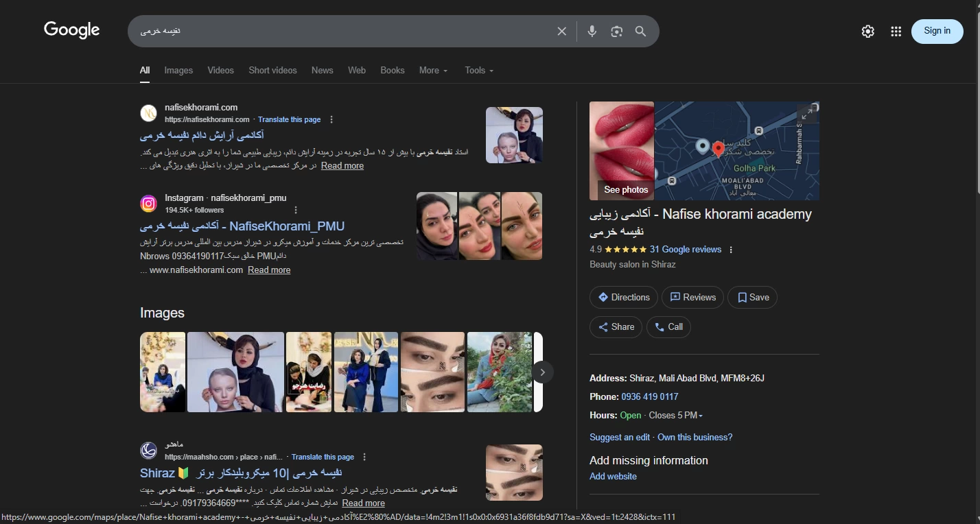Open the Google apps grid
Image resolution: width=980 pixels, height=524 pixels.
(896, 31)
